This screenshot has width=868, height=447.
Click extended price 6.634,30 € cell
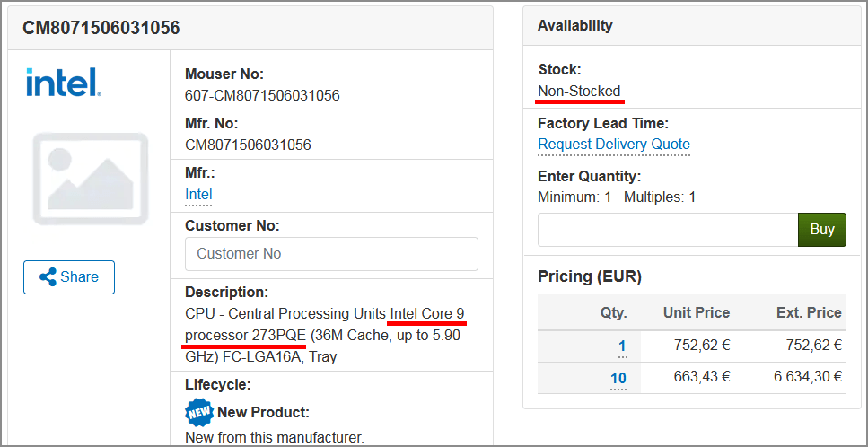point(808,377)
